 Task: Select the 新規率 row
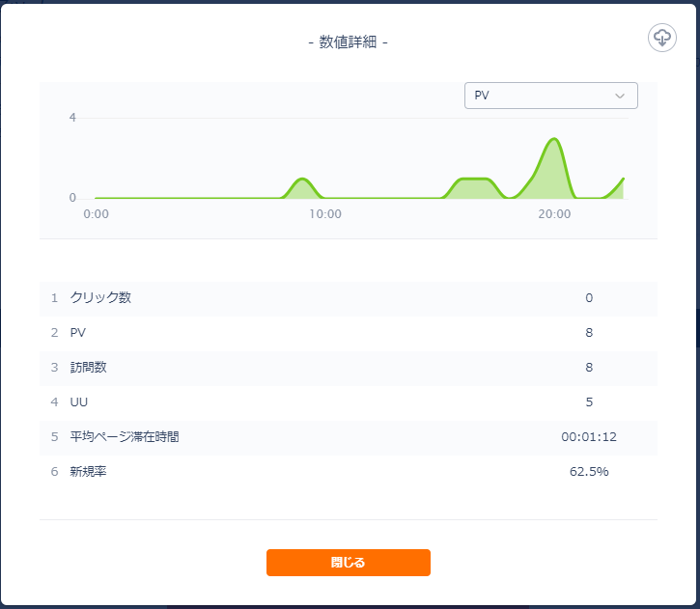pyautogui.click(x=349, y=472)
